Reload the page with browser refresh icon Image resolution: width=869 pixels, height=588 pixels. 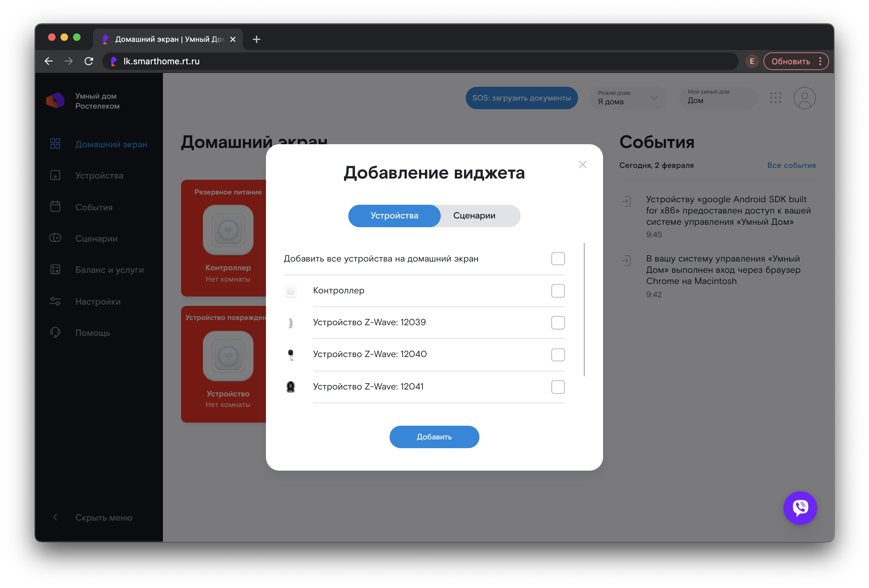pos(89,61)
